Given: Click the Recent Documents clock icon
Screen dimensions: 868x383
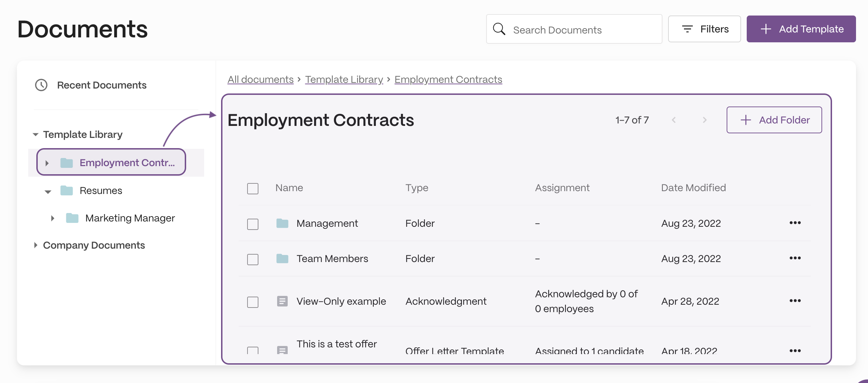Looking at the screenshot, I should click(41, 85).
